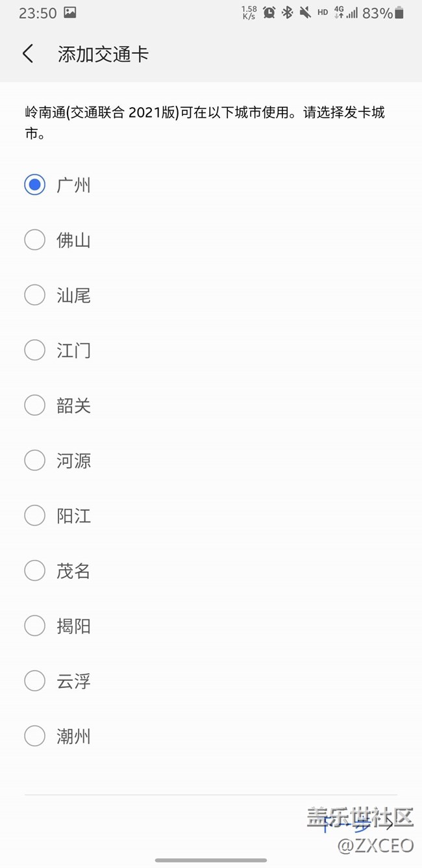The width and height of the screenshot is (422, 868).
Task: Select the 潮州 radio button
Action: [x=34, y=736]
